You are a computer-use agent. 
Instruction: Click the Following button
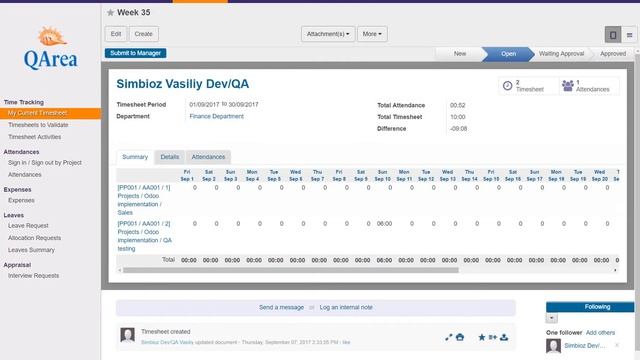point(590,307)
